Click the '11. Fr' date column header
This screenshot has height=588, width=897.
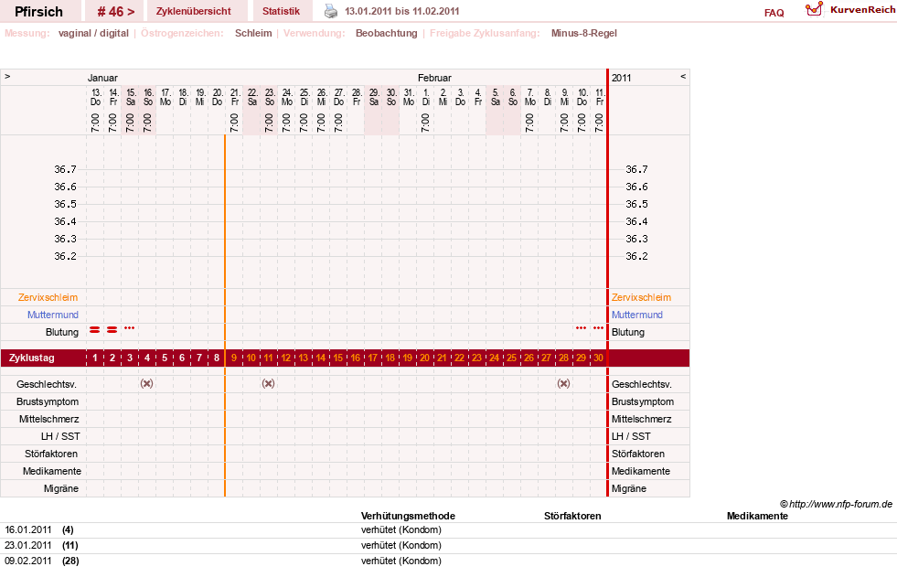pos(599,97)
